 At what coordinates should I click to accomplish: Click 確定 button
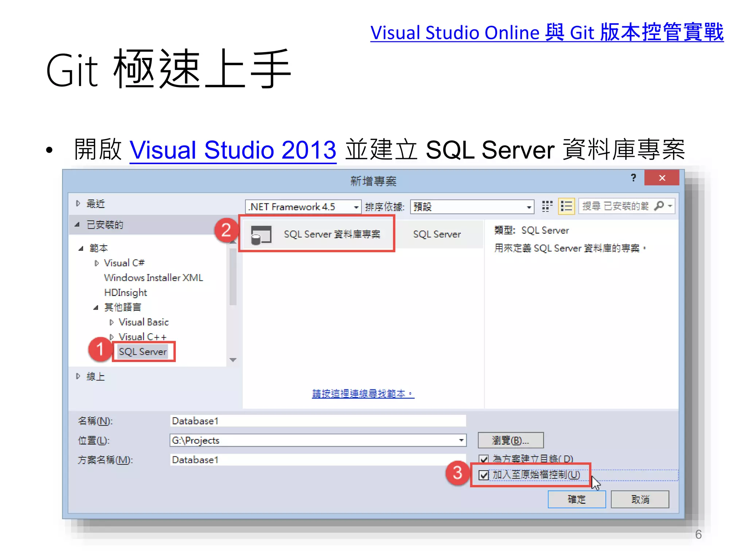point(577,499)
